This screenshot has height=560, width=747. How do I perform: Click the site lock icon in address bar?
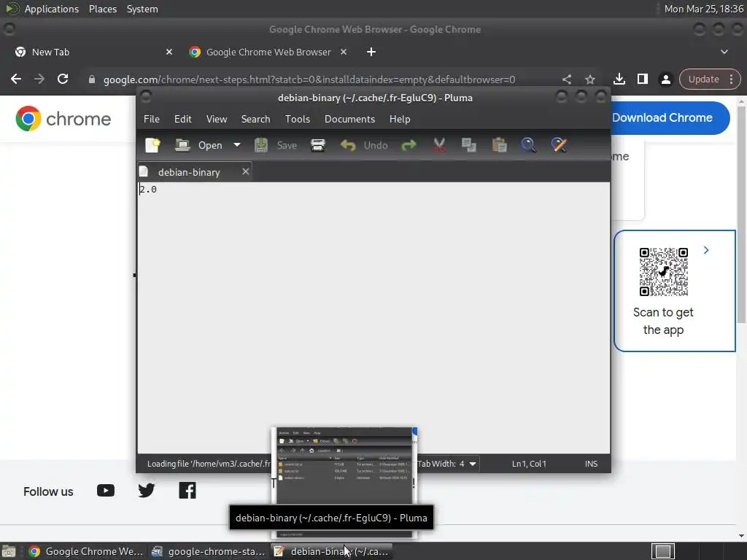pos(91,79)
